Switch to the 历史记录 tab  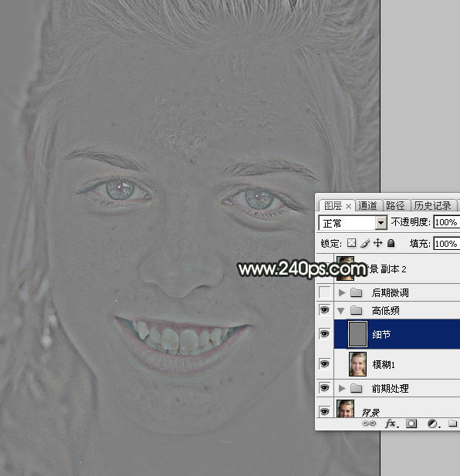coord(433,206)
